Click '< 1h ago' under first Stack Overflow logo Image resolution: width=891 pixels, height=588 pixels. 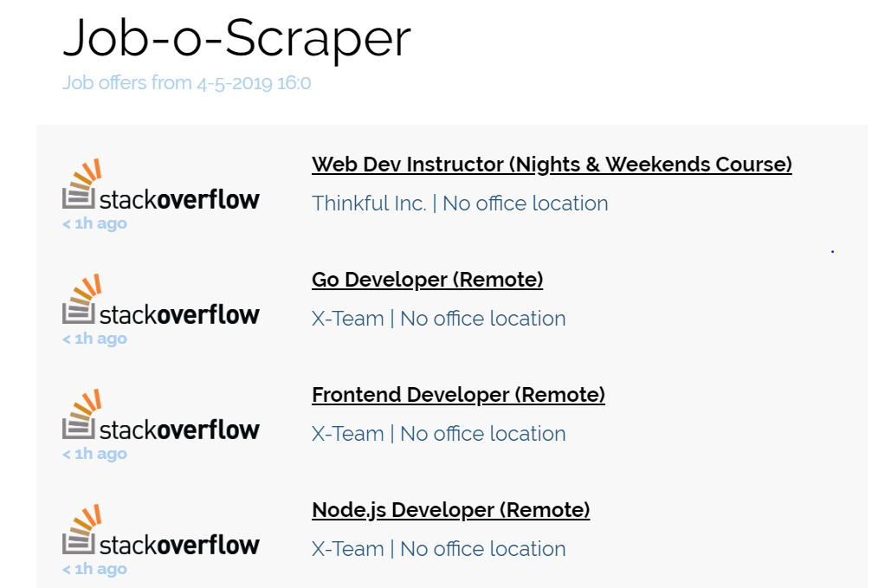94,223
